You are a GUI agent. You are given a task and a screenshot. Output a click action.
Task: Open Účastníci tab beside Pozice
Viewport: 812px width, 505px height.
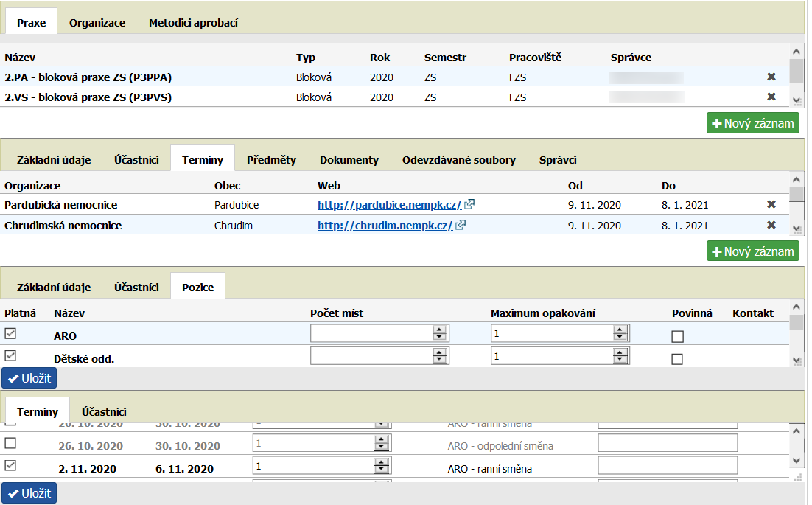pos(136,287)
